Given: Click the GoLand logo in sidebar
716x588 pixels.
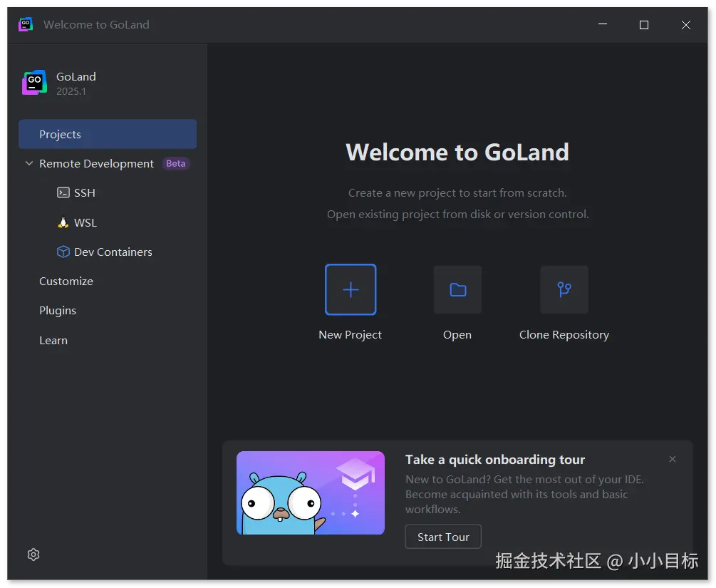Looking at the screenshot, I should (34, 83).
